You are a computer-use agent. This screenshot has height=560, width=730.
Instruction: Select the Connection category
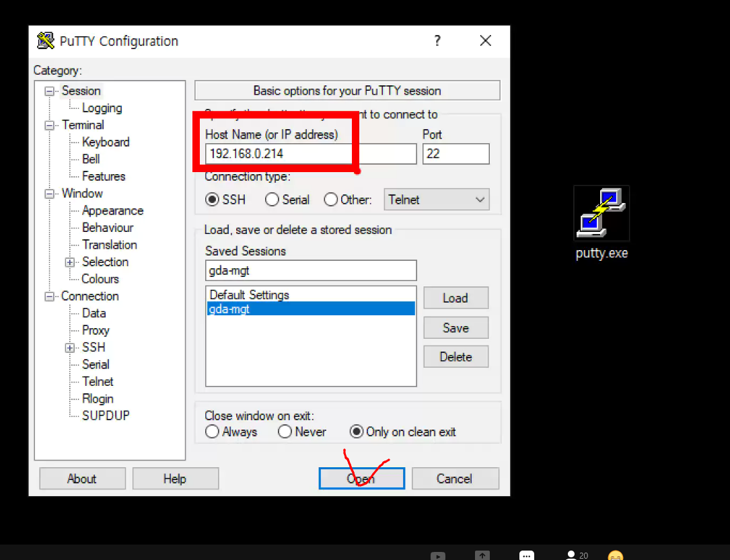tap(90, 296)
